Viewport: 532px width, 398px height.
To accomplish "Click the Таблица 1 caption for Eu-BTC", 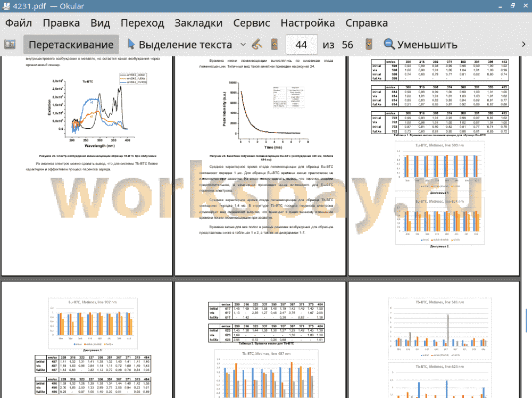I will (439, 135).
